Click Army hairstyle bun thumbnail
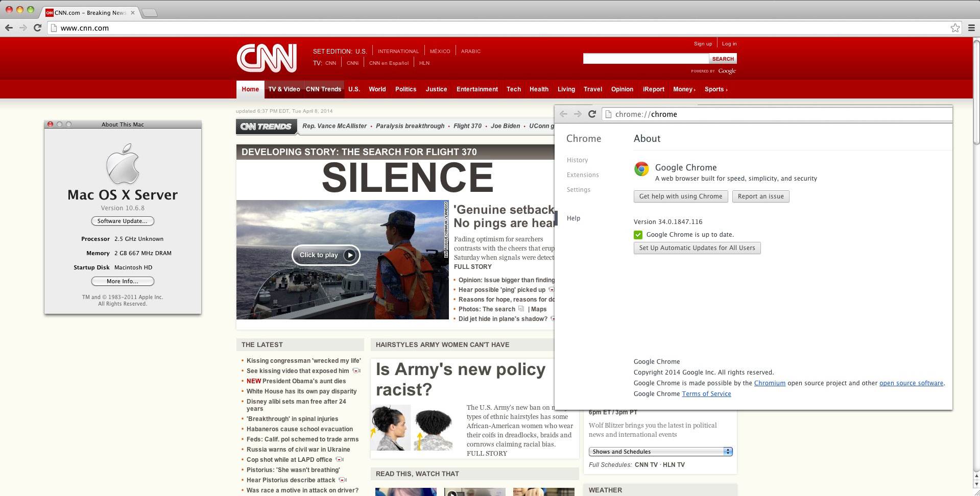980x496 pixels. (391, 428)
